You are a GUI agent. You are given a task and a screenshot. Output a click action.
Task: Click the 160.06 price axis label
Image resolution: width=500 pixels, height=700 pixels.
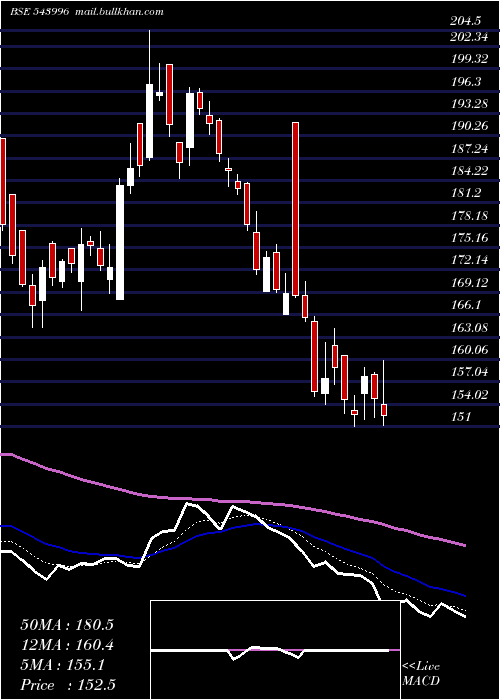click(468, 350)
